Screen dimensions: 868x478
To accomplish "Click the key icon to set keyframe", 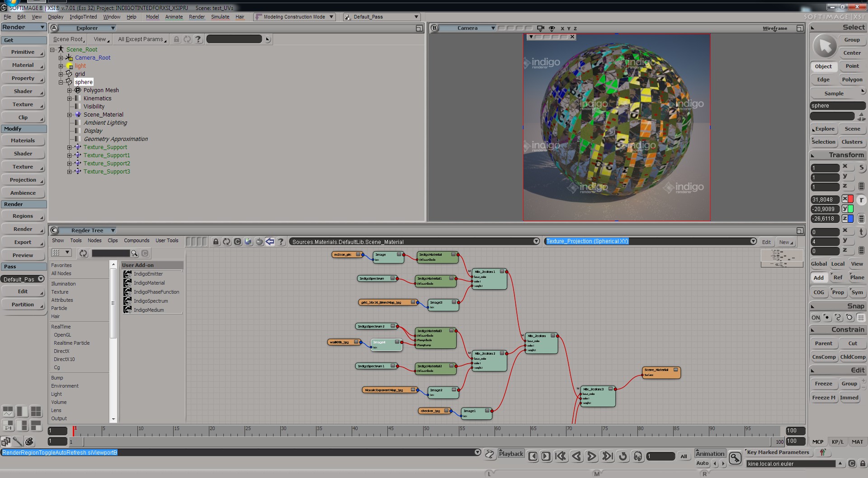I will click(x=735, y=458).
